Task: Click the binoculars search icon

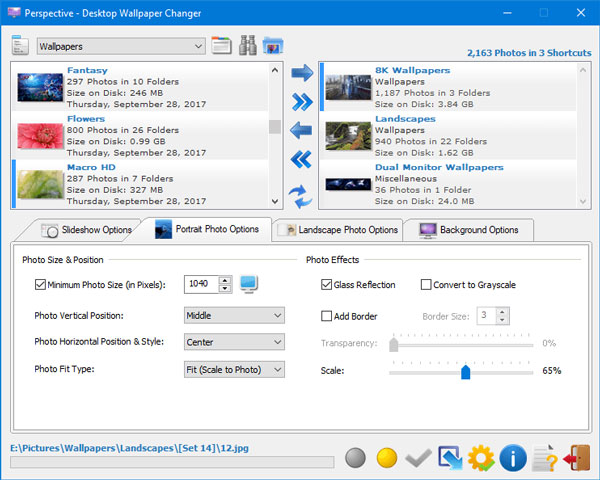Action: tap(247, 45)
